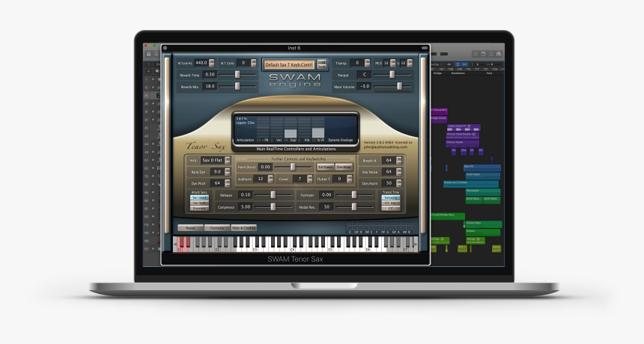Click the M.Tune Hz stepper arrows

click(x=211, y=63)
